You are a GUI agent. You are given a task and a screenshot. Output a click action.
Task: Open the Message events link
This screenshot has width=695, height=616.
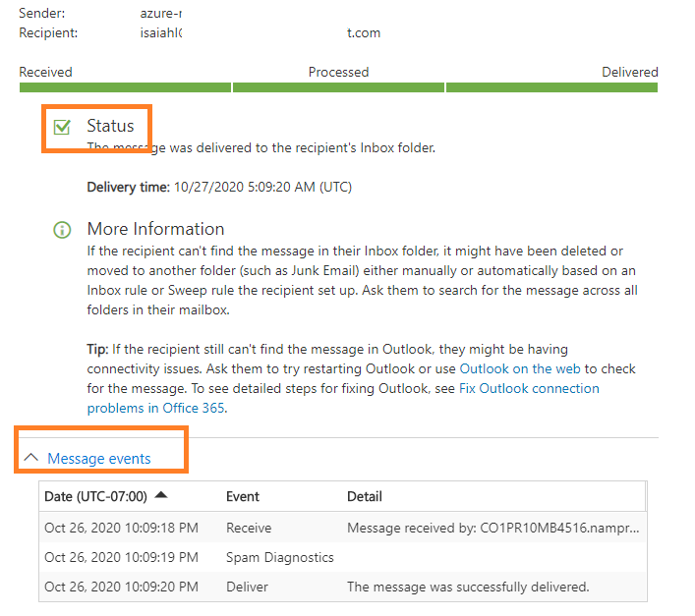tap(99, 459)
